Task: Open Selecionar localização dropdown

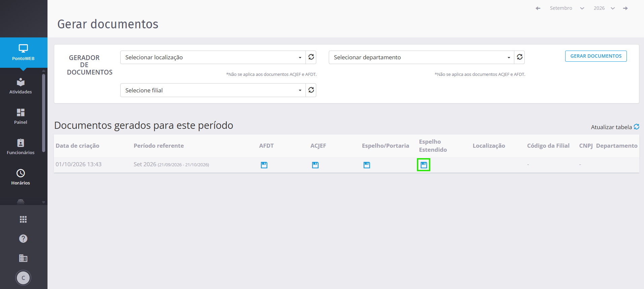Action: click(x=213, y=57)
